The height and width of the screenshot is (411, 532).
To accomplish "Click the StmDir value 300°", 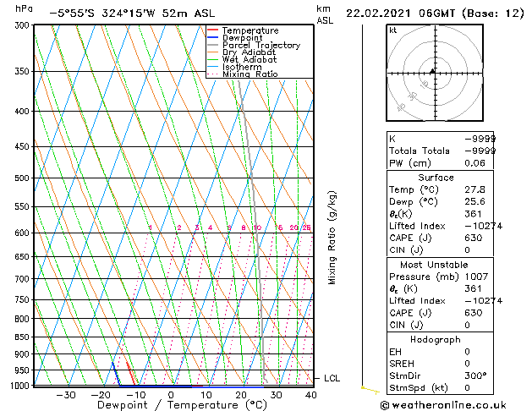I will click(x=475, y=375).
